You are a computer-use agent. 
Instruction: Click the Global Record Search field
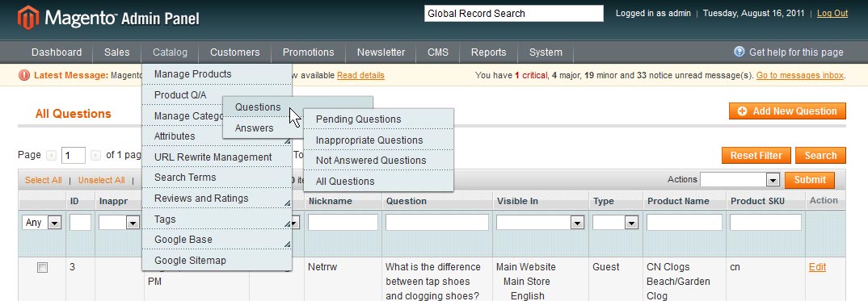click(514, 14)
